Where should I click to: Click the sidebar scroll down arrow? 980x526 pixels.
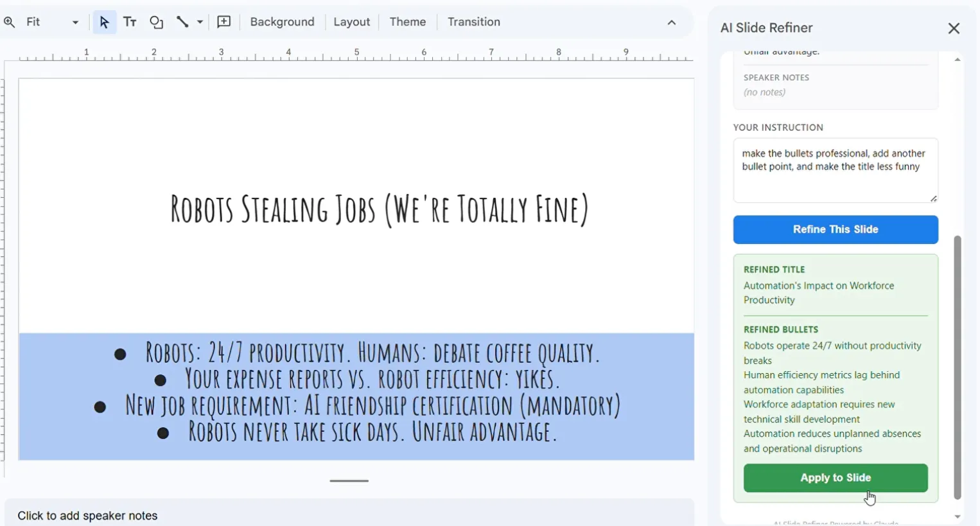[958, 517]
